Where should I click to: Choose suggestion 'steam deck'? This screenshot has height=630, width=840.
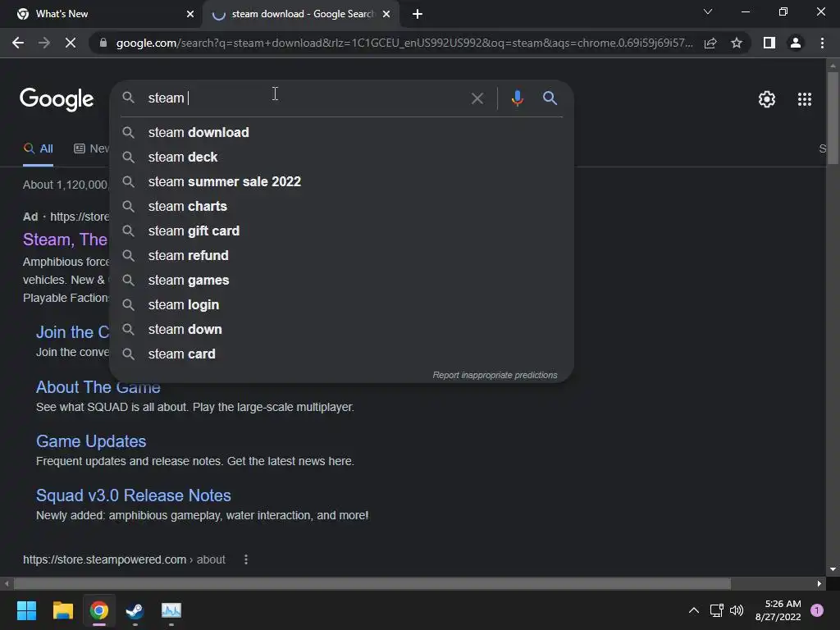tap(342, 157)
